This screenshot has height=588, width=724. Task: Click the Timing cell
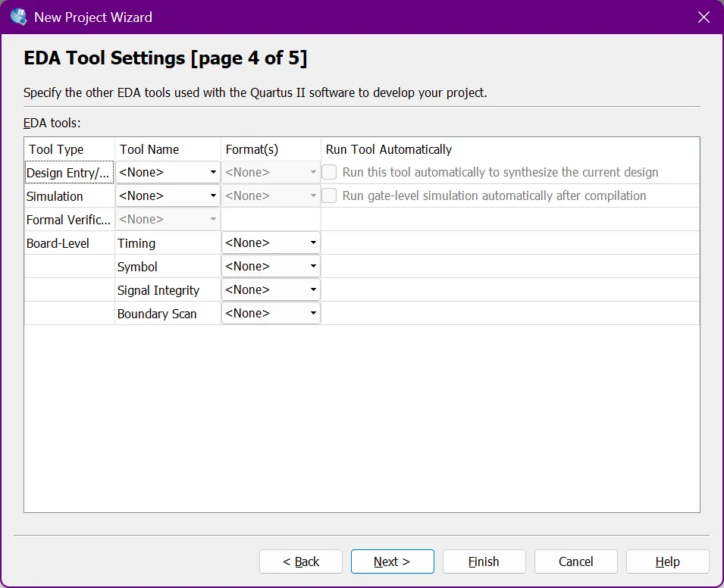point(168,243)
